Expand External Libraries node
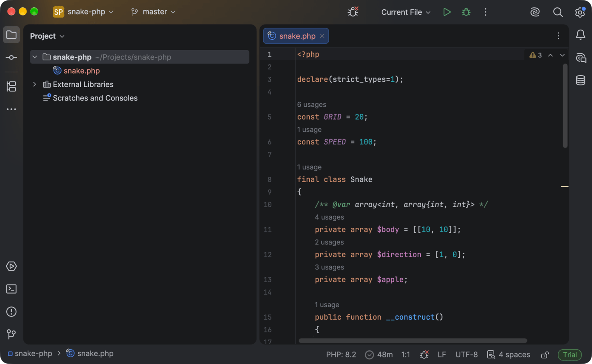592x364 pixels. [x=35, y=84]
